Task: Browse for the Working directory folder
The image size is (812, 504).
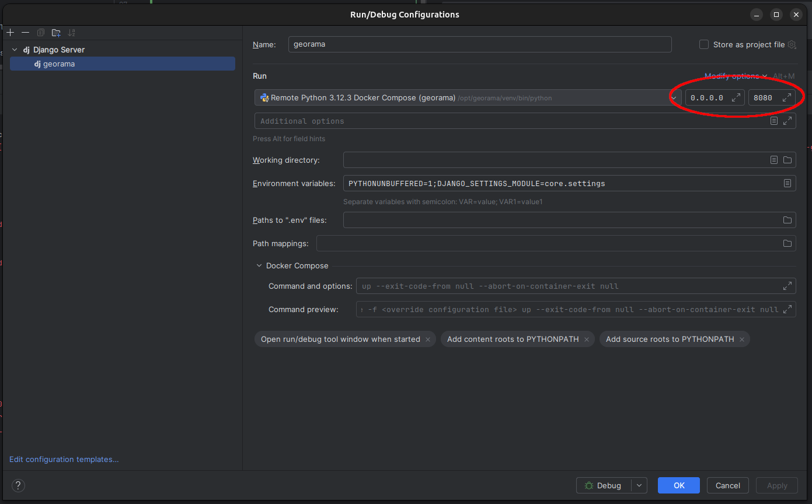Action: click(787, 160)
